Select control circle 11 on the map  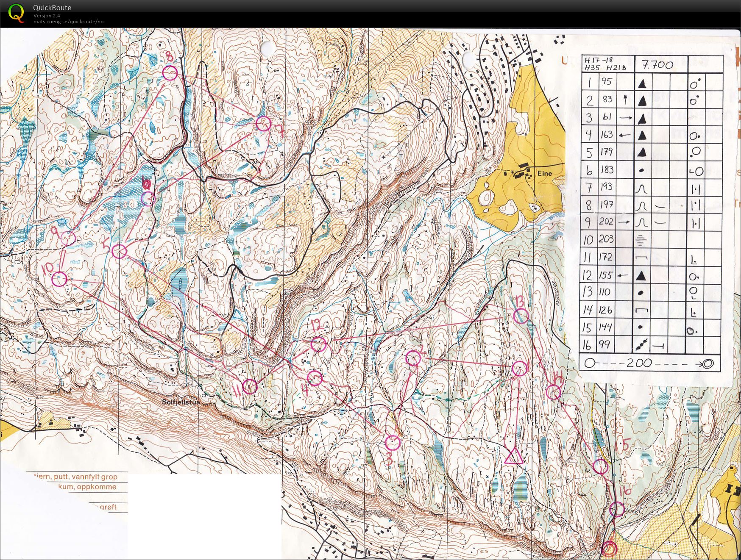250,386
